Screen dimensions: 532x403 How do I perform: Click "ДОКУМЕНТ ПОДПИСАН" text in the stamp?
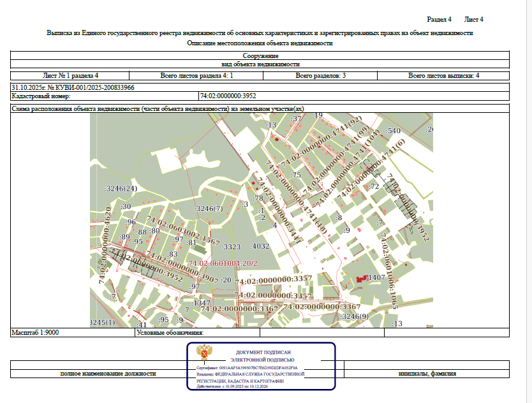tap(263, 353)
